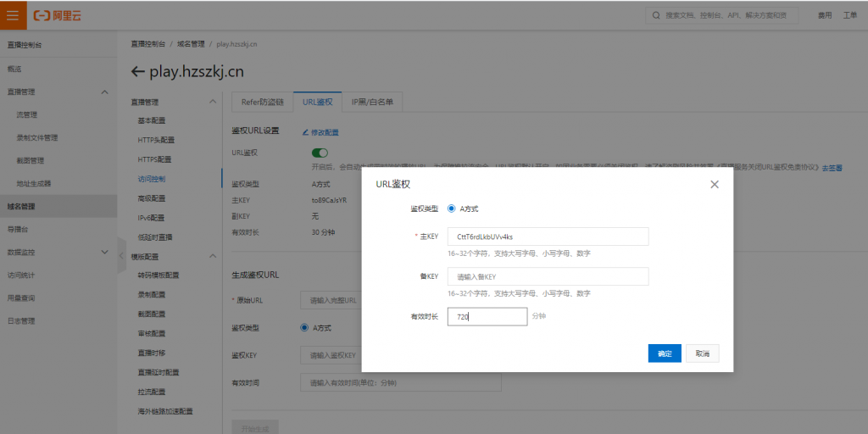Open 费用 in the top bar

pos(824,15)
